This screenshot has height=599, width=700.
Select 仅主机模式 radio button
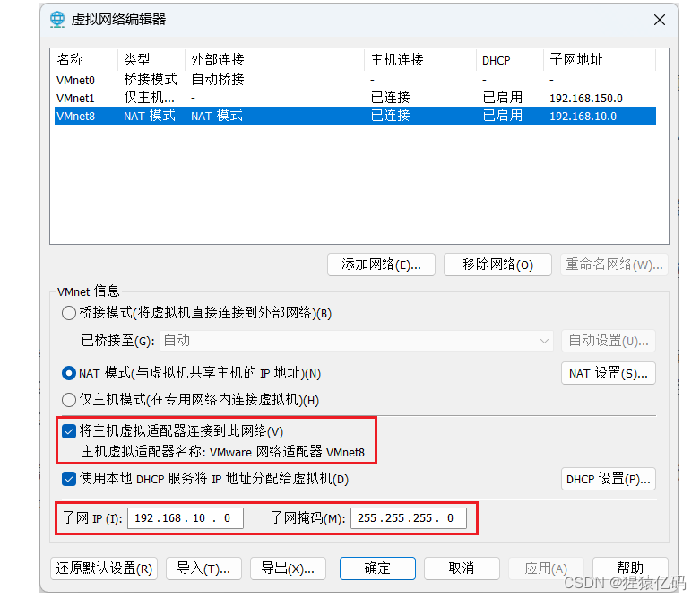[x=69, y=400]
